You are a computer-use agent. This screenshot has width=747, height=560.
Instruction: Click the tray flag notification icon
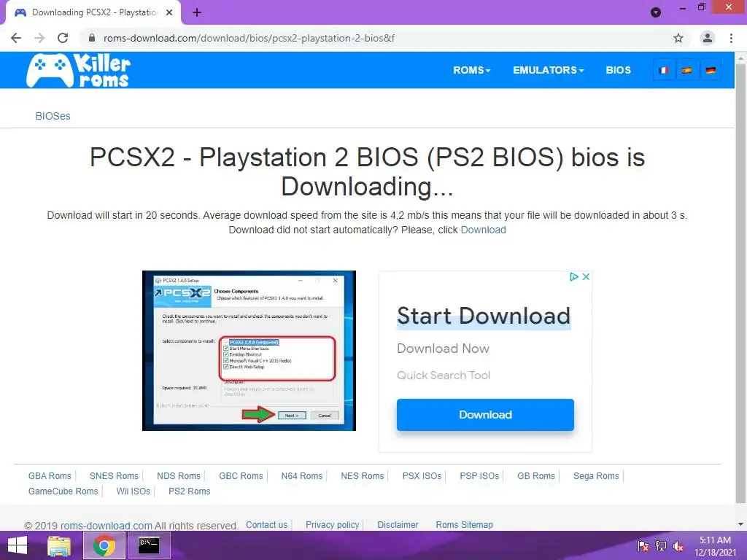click(x=643, y=546)
